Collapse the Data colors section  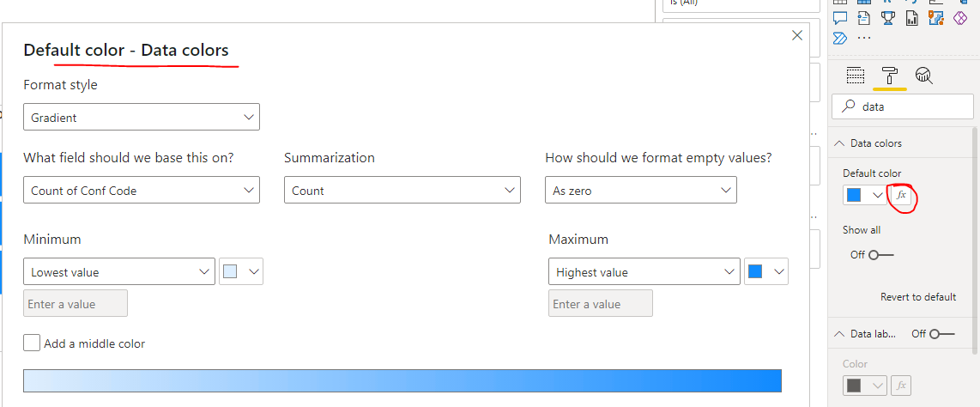tap(838, 143)
